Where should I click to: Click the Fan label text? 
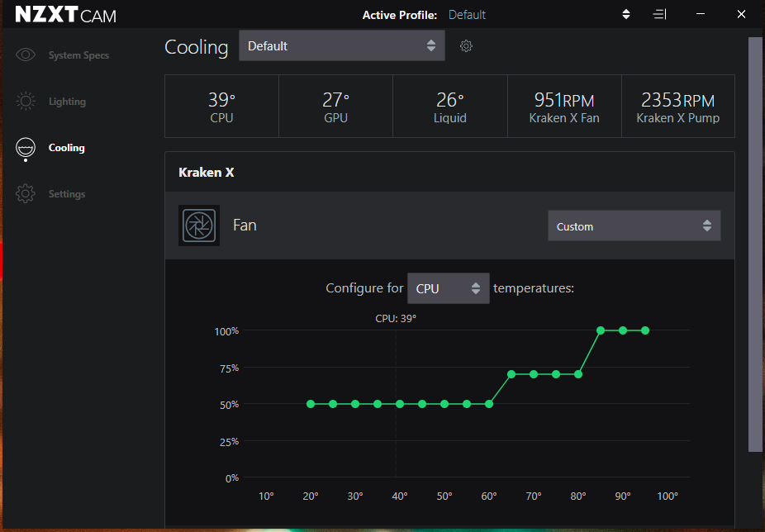tap(245, 225)
